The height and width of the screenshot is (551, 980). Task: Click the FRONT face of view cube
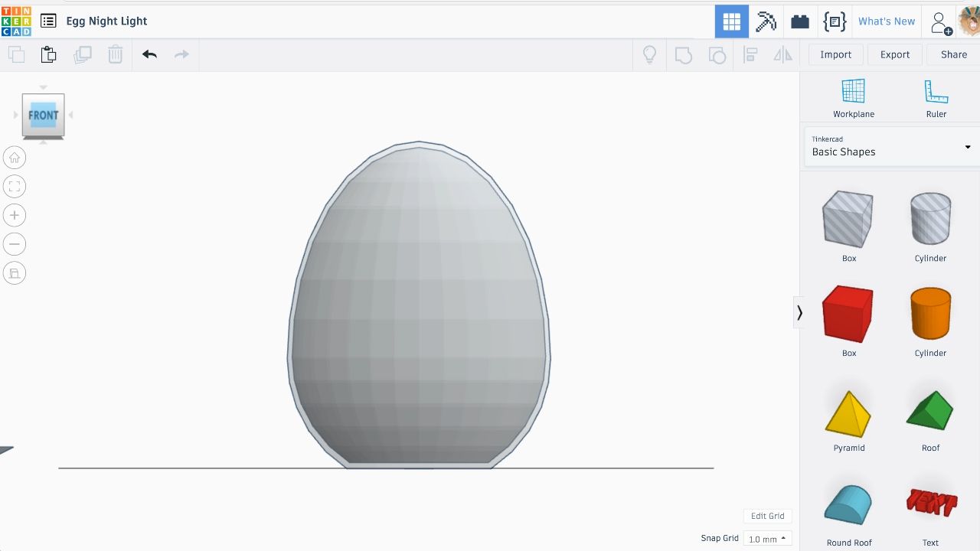point(43,116)
